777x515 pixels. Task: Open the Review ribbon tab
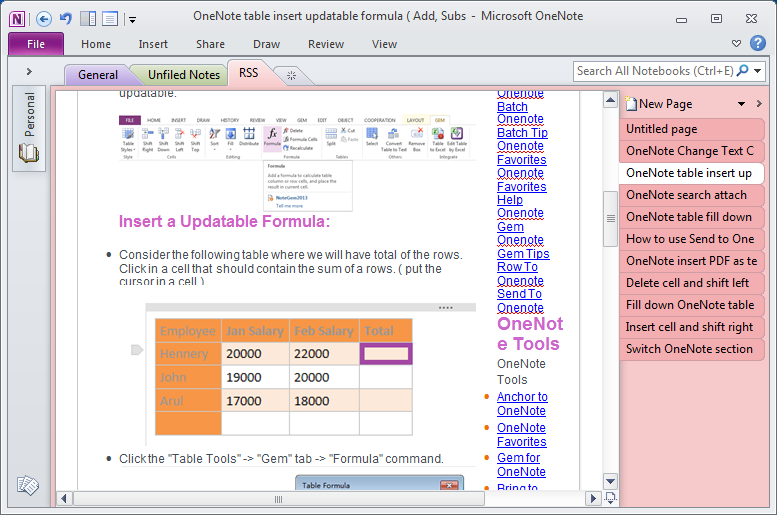[326, 44]
